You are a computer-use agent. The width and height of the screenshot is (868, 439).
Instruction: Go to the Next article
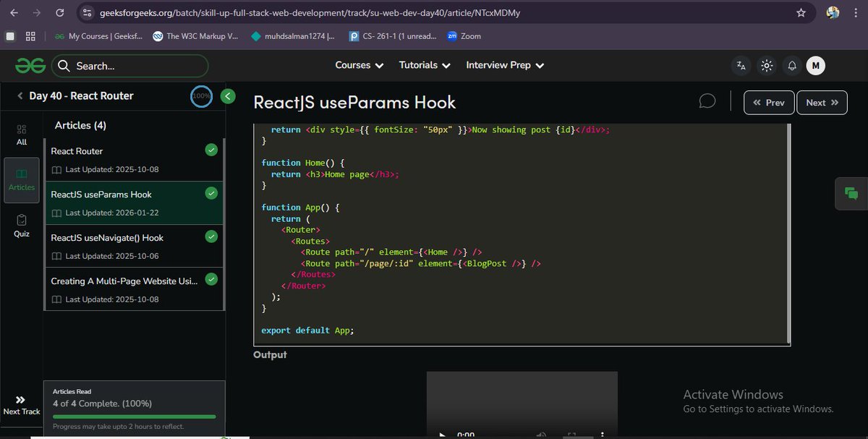(x=822, y=103)
